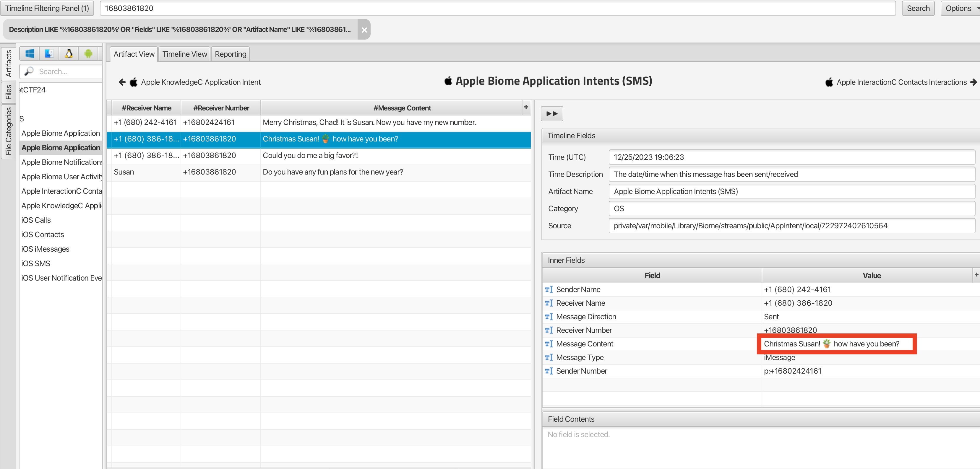
Task: Click the Time Description value field
Action: click(791, 174)
